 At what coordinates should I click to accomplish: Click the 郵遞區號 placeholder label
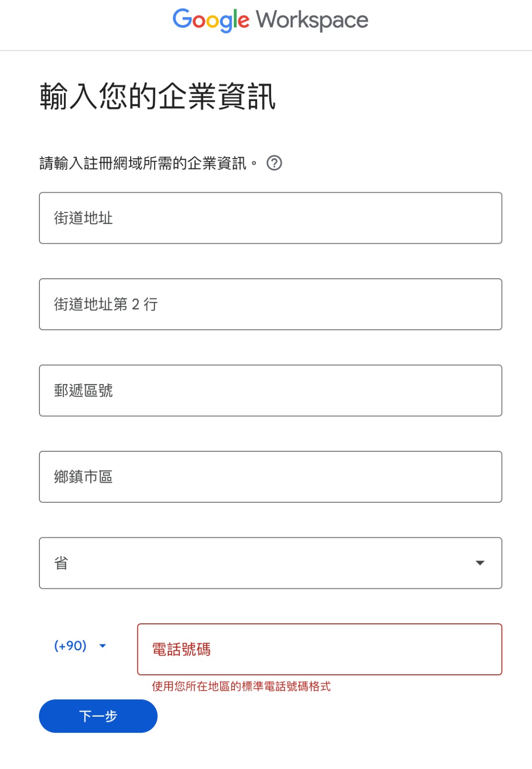[x=83, y=390]
